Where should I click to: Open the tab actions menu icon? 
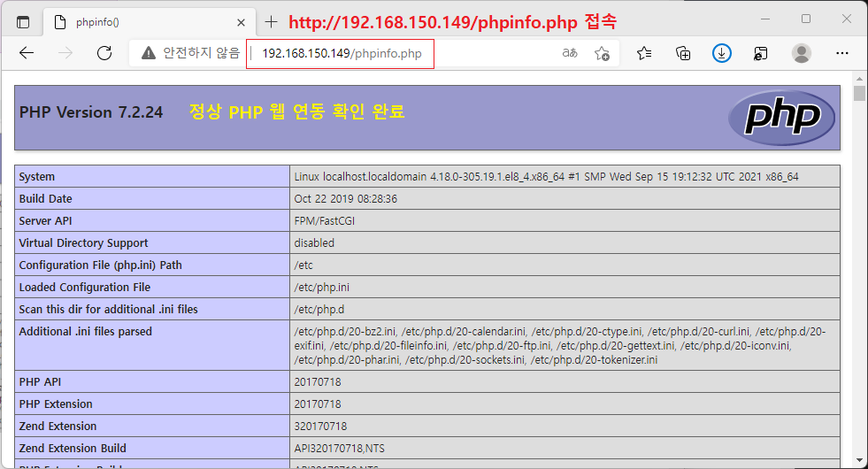[x=23, y=22]
